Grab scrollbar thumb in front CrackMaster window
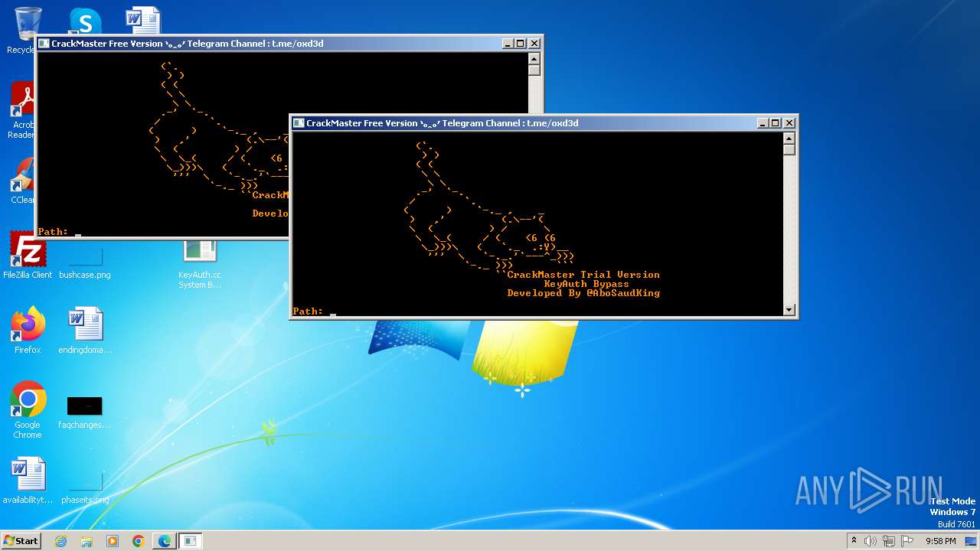980x551 pixels. coord(789,149)
